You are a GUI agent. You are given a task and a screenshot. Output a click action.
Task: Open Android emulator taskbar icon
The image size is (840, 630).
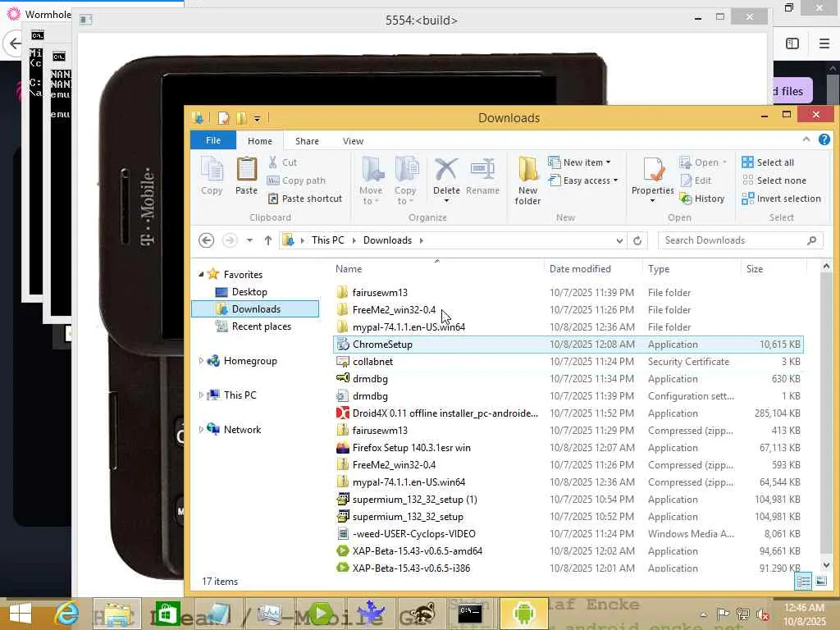click(523, 614)
